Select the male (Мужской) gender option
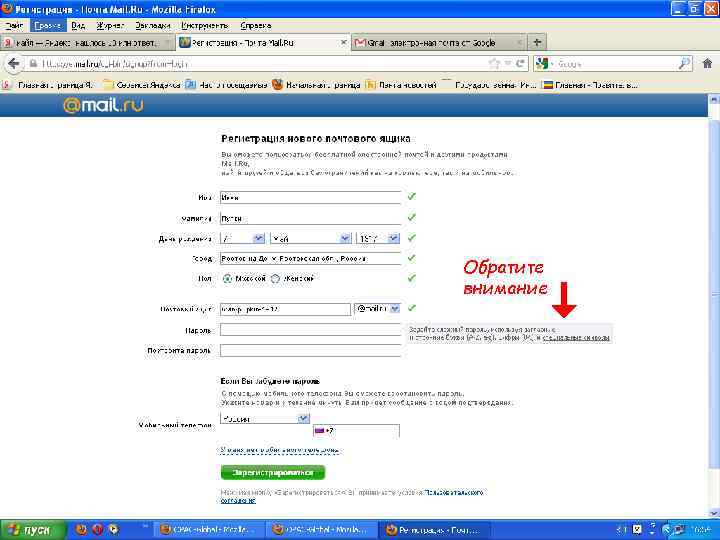This screenshot has width=720, height=540. pos(227,279)
